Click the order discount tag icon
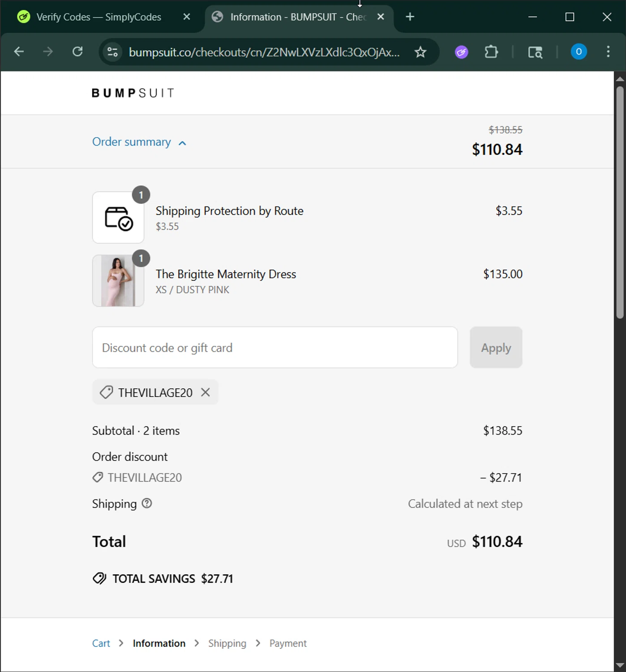 click(98, 478)
